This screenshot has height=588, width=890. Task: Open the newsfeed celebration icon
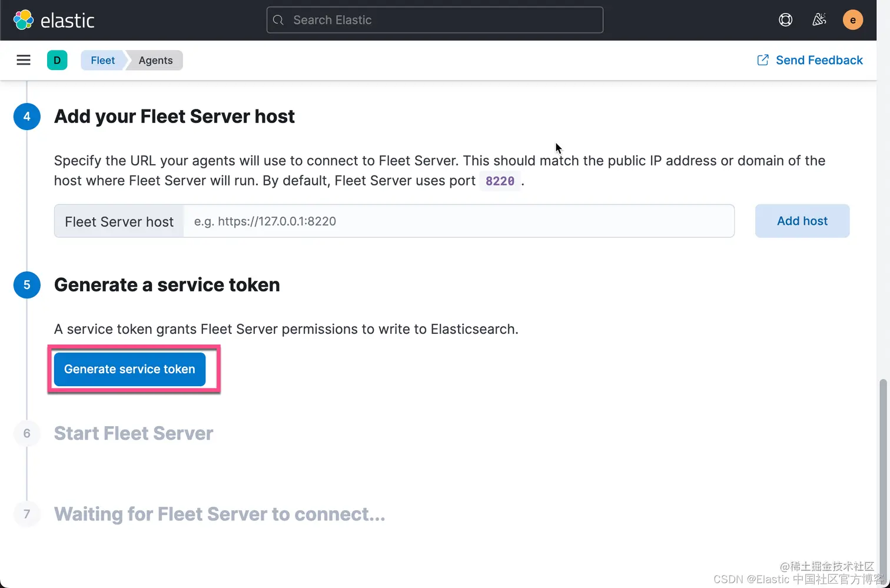819,20
